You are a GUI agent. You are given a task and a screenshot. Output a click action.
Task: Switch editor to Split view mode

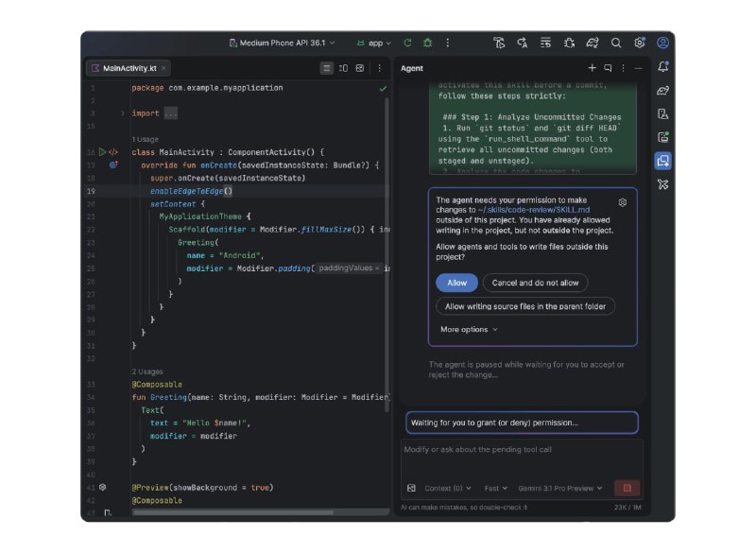pyautogui.click(x=343, y=68)
